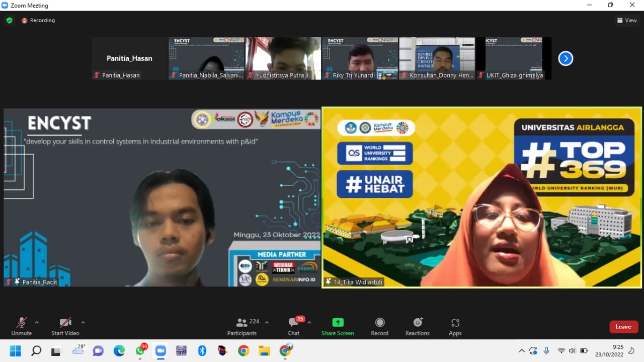Viewport: 644px width, 362px height.
Task: Expand audio options arrow beside Unmute
Action: point(37,322)
